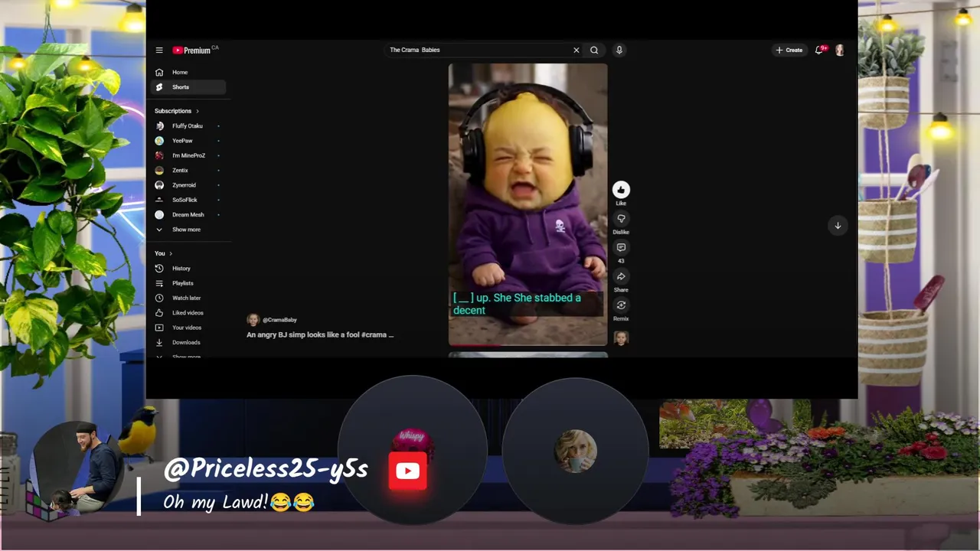Open the Fluffy Otaku subscription channel
This screenshot has height=551, width=980.
coord(188,126)
